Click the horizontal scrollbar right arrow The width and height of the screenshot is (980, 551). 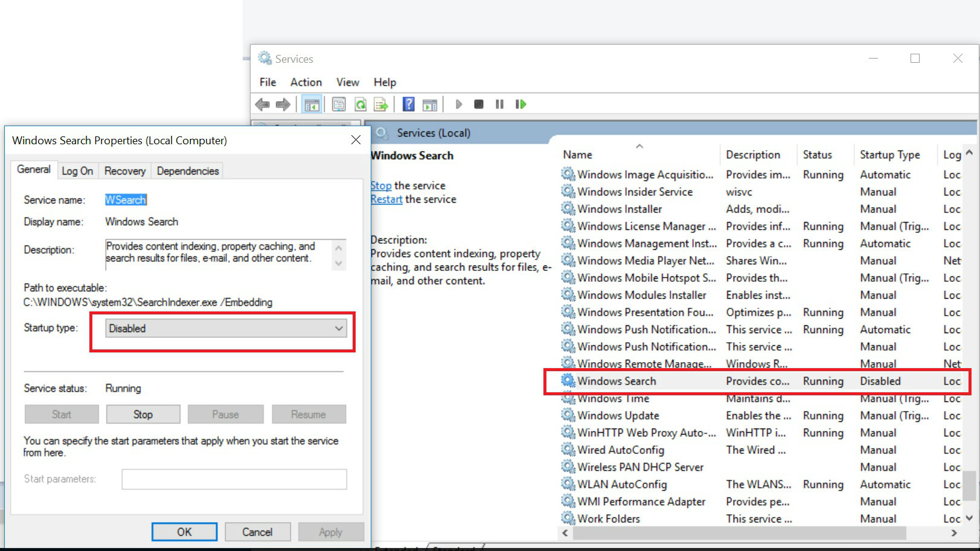pos(954,533)
